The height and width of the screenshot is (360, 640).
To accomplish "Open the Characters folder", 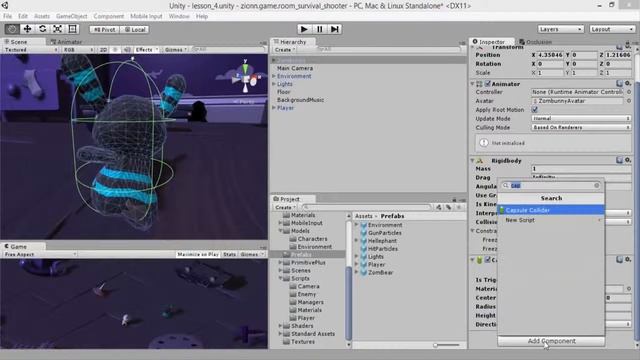I will (312, 239).
